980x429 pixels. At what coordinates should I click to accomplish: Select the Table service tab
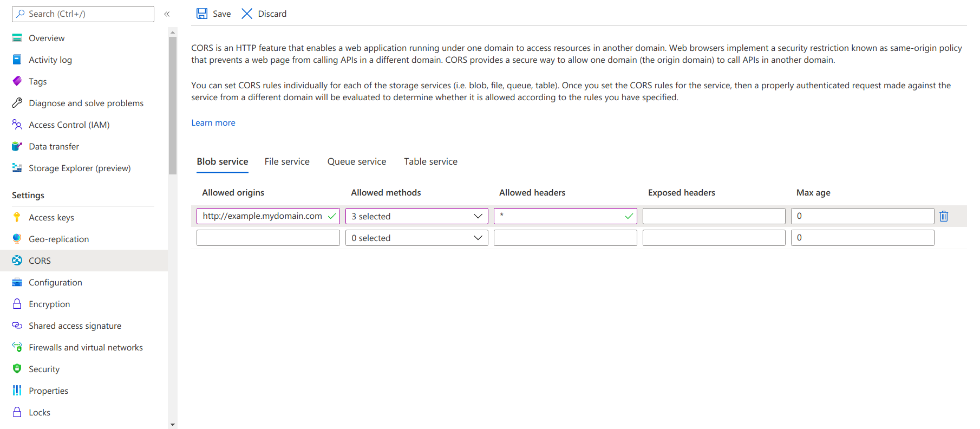(430, 161)
